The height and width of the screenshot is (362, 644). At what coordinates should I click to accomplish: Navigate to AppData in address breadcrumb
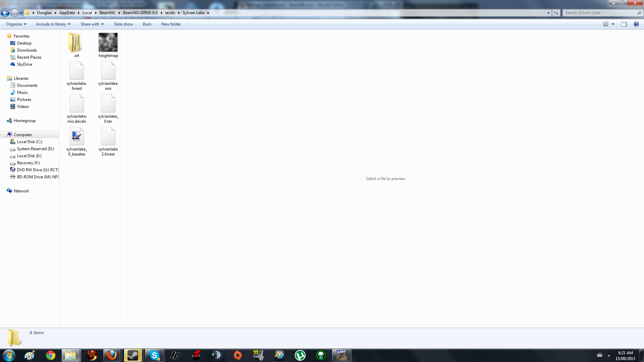pyautogui.click(x=67, y=13)
